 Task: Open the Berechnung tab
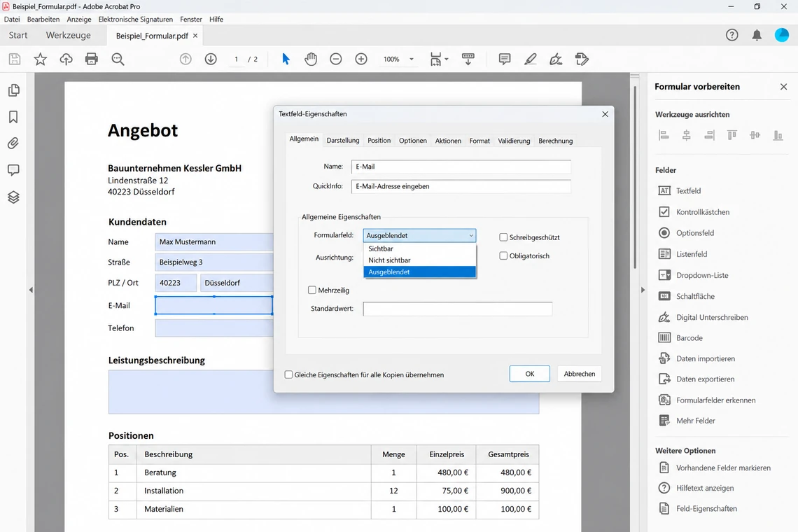(x=555, y=141)
